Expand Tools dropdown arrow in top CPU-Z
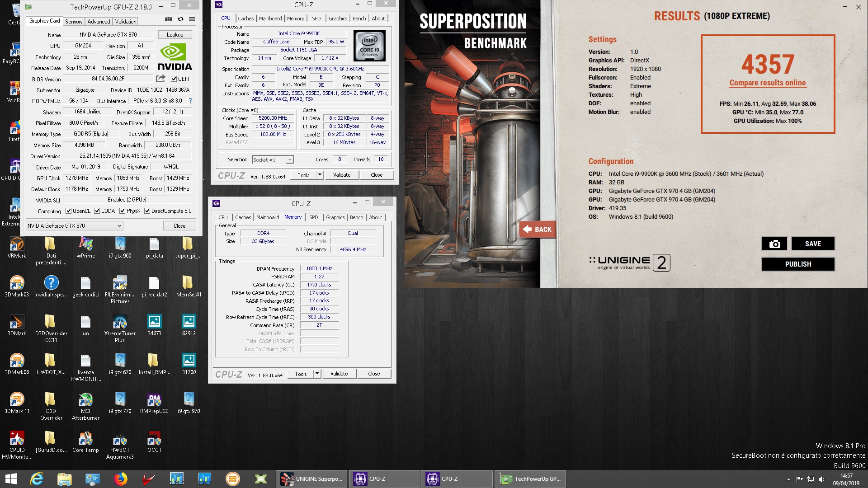This screenshot has height=488, width=868. (x=320, y=175)
